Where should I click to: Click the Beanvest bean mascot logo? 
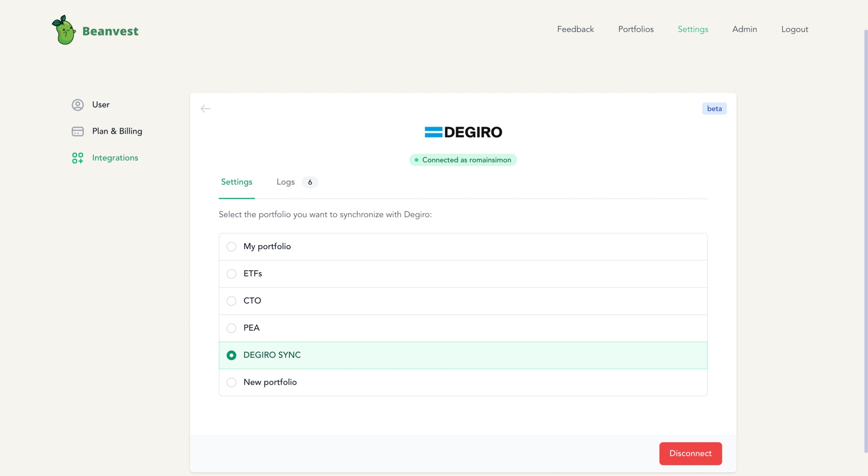[64, 30]
